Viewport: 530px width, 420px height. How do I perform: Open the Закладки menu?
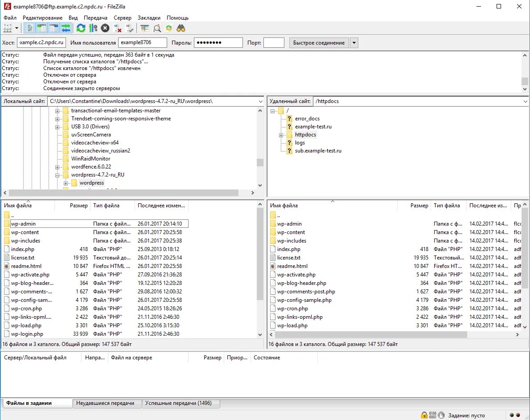149,17
